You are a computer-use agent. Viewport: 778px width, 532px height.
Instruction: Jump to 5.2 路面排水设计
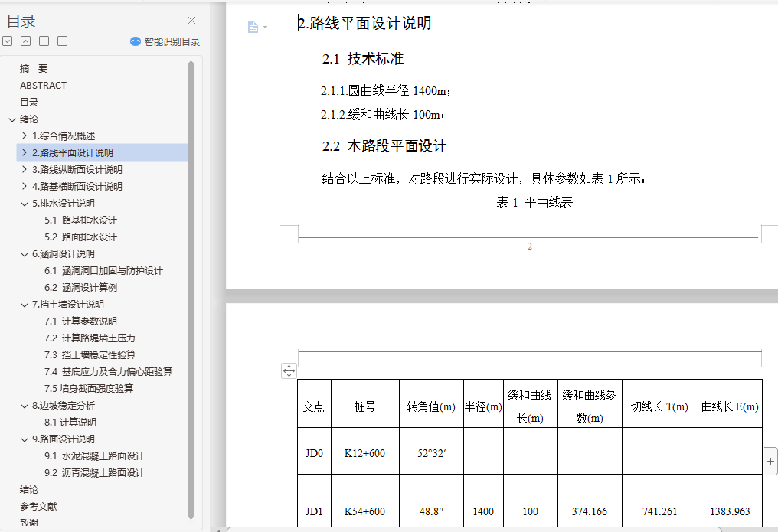point(80,237)
